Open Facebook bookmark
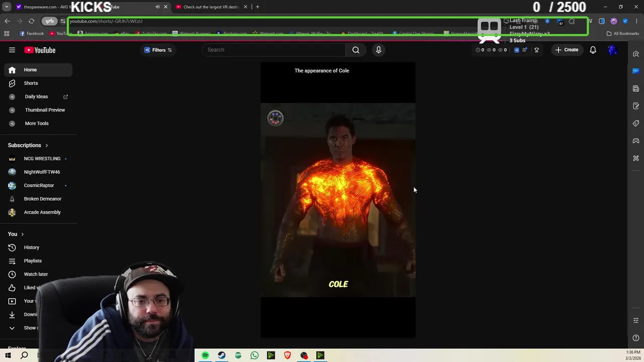Screen dimensions: 644x362 (32, 34)
